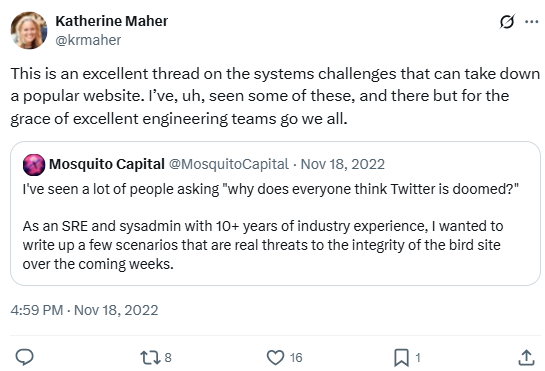Open the share icon menu
Screen dimensions: 545x371
(526, 357)
